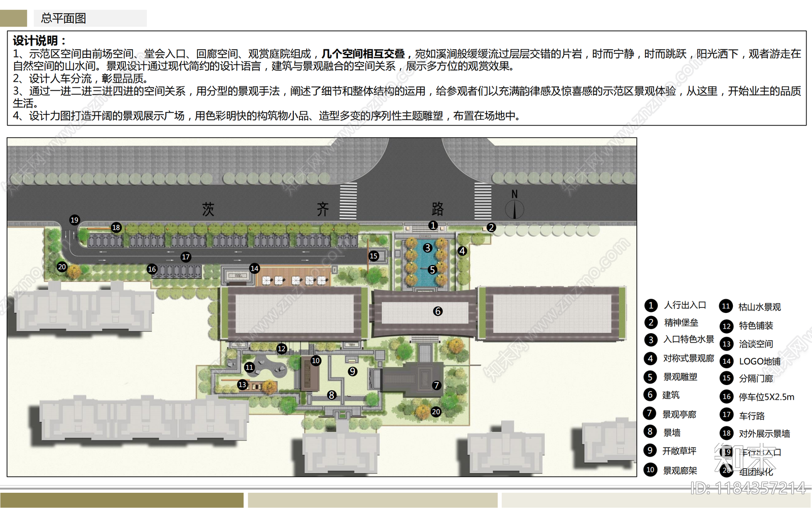Viewport: 812px width, 508px height.
Task: Click map marker 1 at the pedestrian entrance on the plan
Action: point(433,225)
